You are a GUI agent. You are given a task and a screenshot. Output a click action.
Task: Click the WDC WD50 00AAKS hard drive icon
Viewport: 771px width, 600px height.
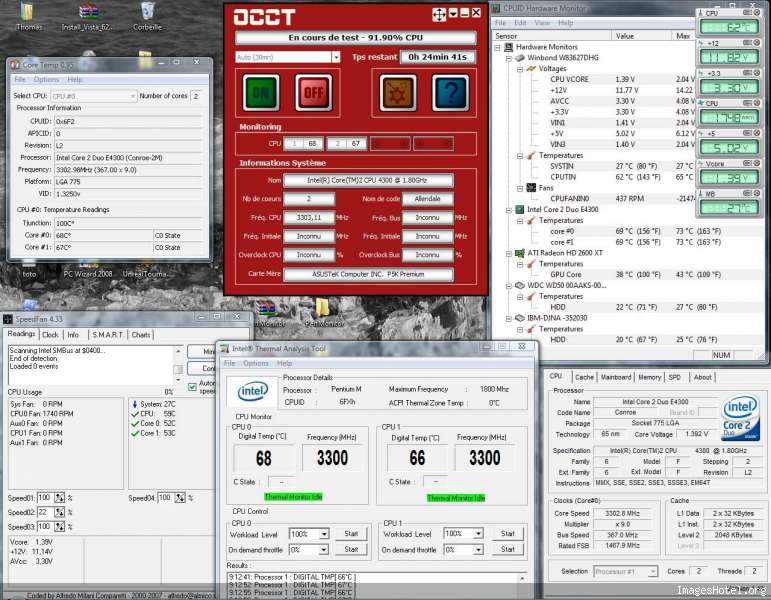(x=520, y=286)
